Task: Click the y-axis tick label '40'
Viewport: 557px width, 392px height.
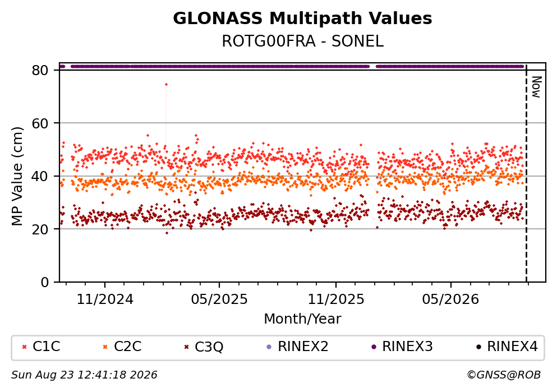Action: (40, 176)
